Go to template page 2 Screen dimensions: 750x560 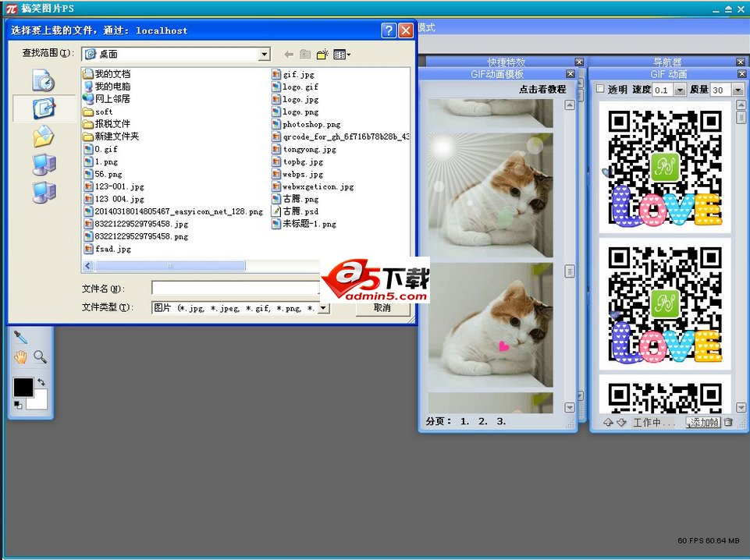[482, 421]
